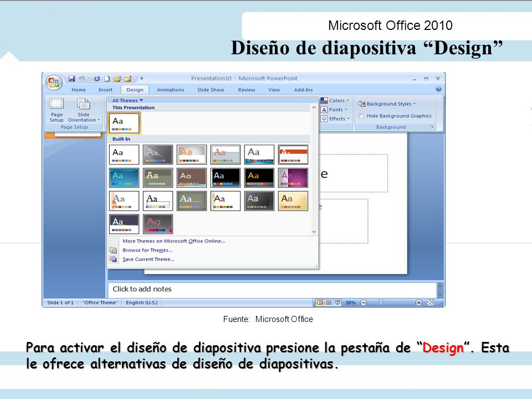Click the theme gallery resize grip

316,267
